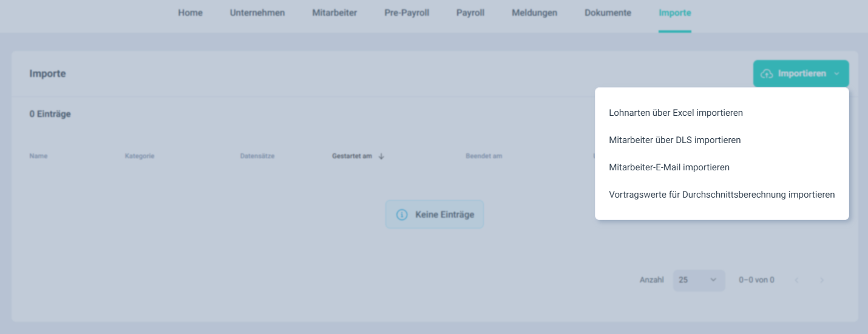Go to the next page arrow
Viewport: 868px width, 334px height.
point(822,280)
